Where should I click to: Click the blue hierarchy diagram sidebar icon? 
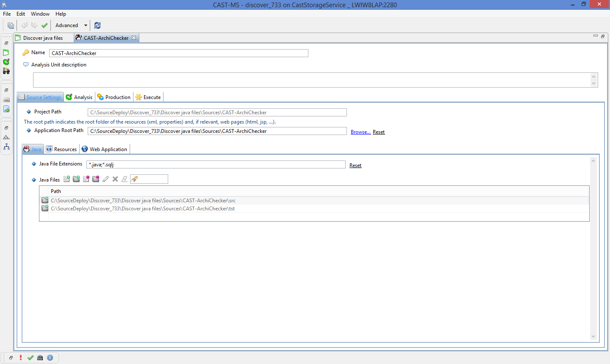[6, 146]
